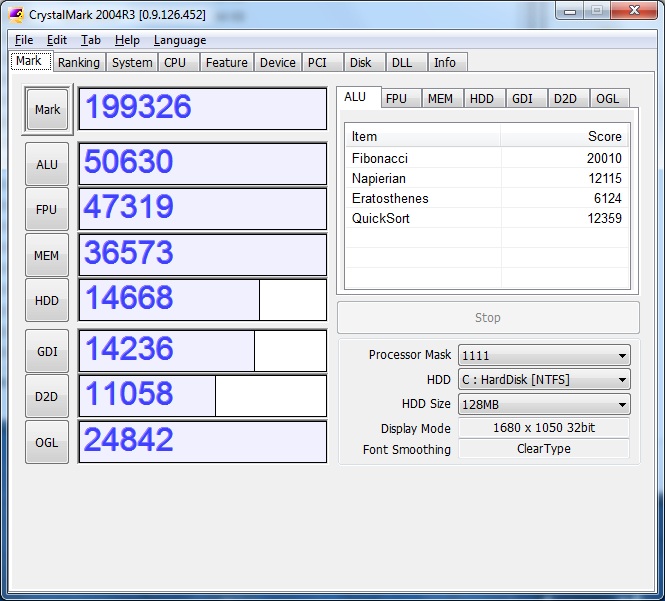Image resolution: width=665 pixels, height=601 pixels.
Task: Click the Font Smoothing value ClearType
Action: pyautogui.click(x=544, y=449)
